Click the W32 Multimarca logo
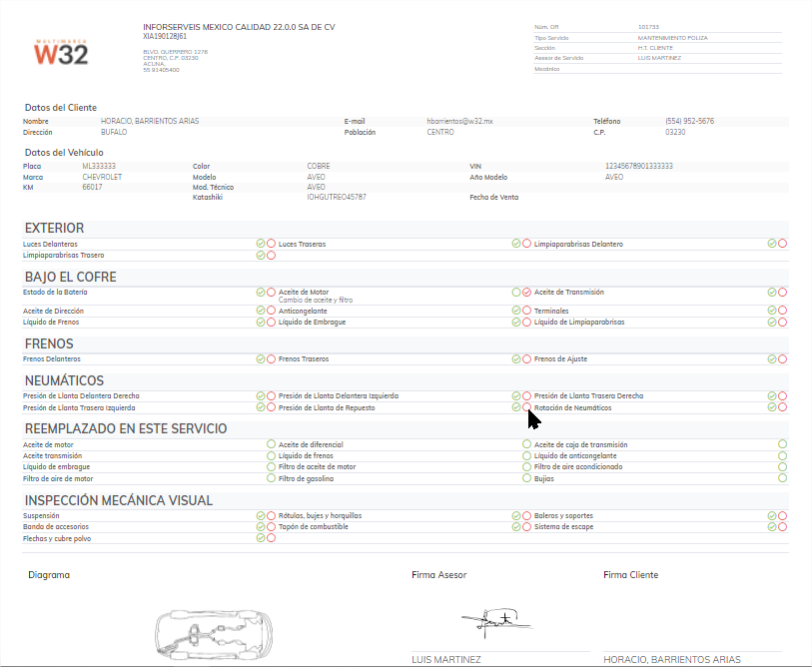The height and width of the screenshot is (667, 812). click(x=61, y=52)
